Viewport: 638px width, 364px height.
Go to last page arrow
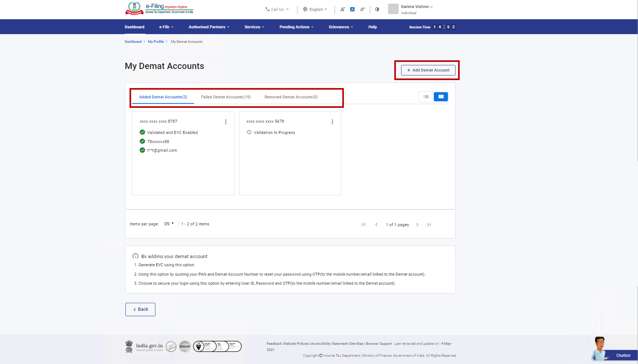[x=429, y=225]
